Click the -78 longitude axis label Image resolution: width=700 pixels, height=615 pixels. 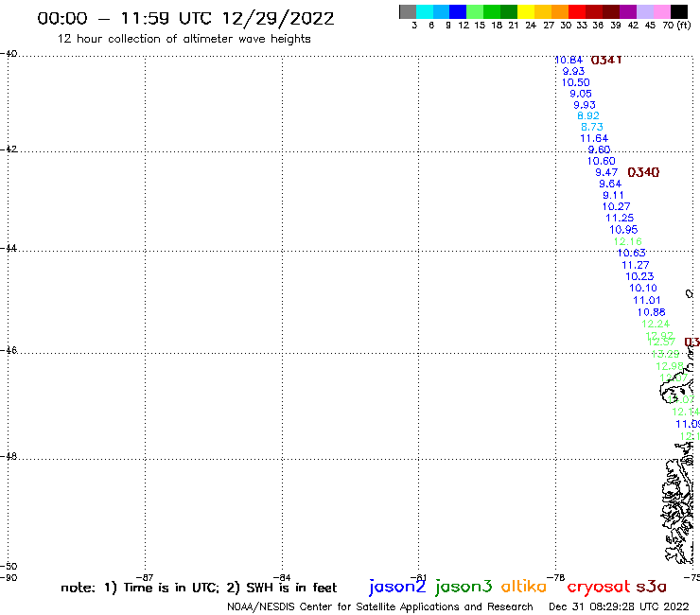pos(556,577)
